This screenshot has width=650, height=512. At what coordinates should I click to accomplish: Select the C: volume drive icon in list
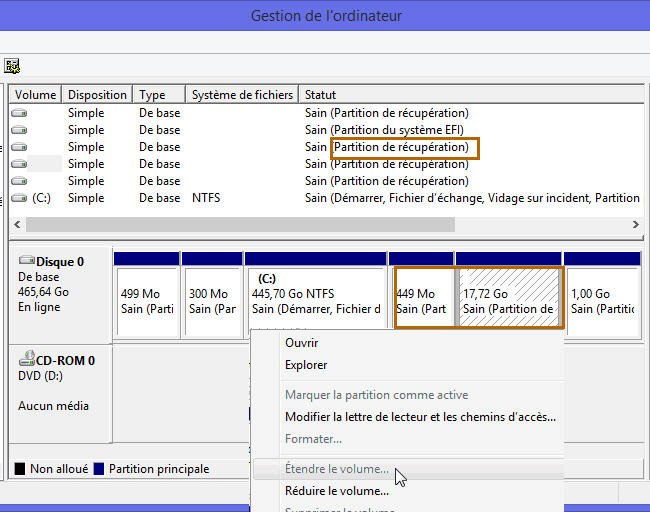pyautogui.click(x=19, y=198)
